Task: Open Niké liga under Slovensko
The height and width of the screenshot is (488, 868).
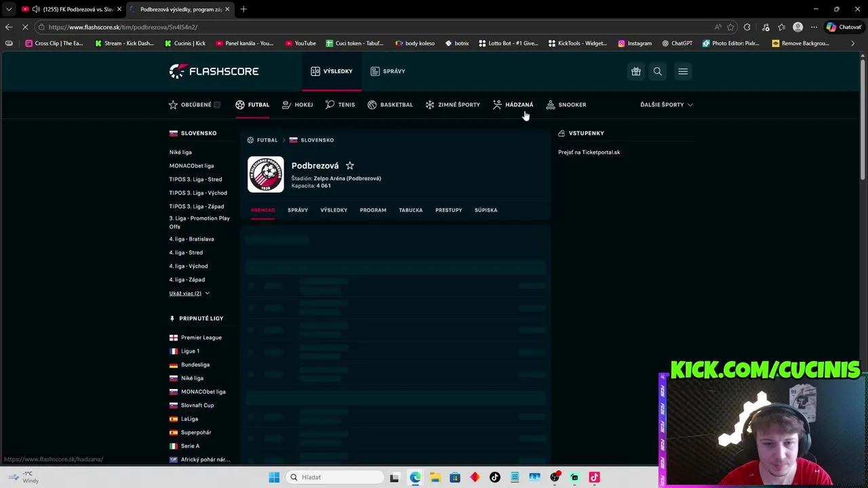Action: point(180,152)
